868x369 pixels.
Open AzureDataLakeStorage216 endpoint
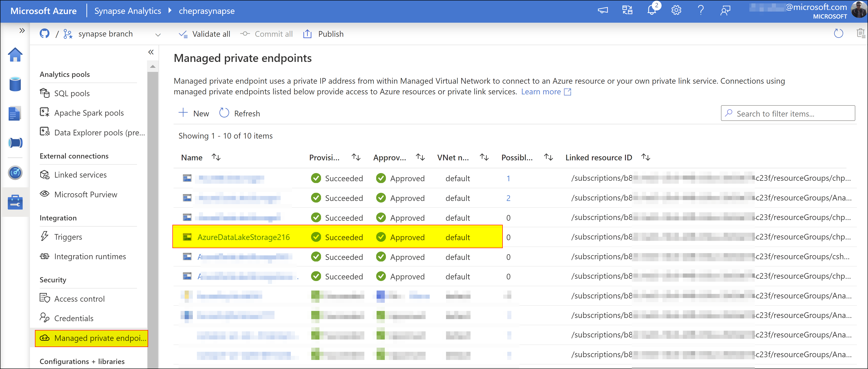coord(244,237)
